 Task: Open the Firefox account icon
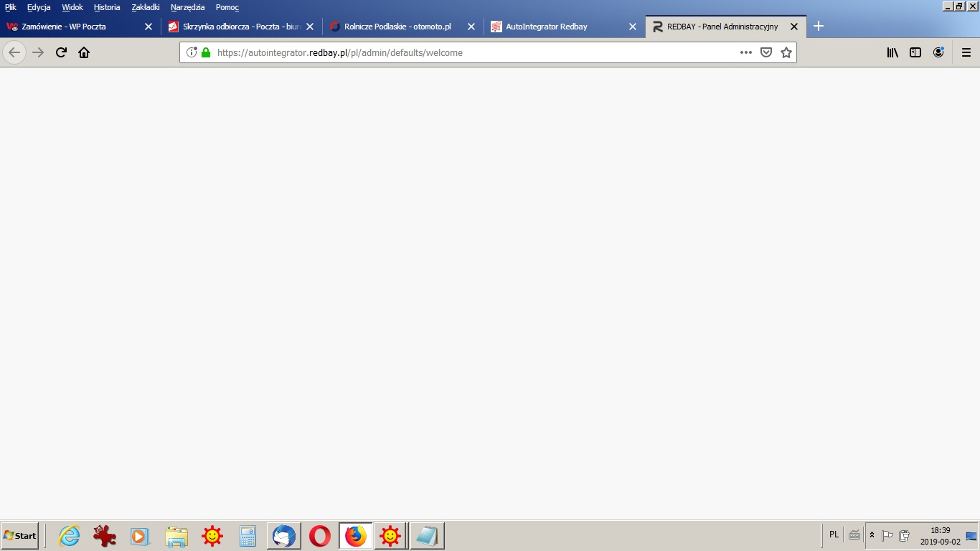(x=938, y=52)
